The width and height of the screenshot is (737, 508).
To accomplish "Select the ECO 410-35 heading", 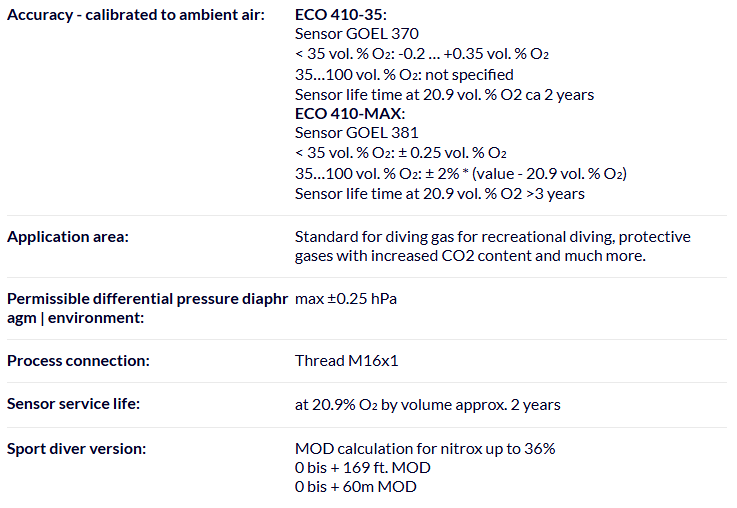I will tap(340, 16).
